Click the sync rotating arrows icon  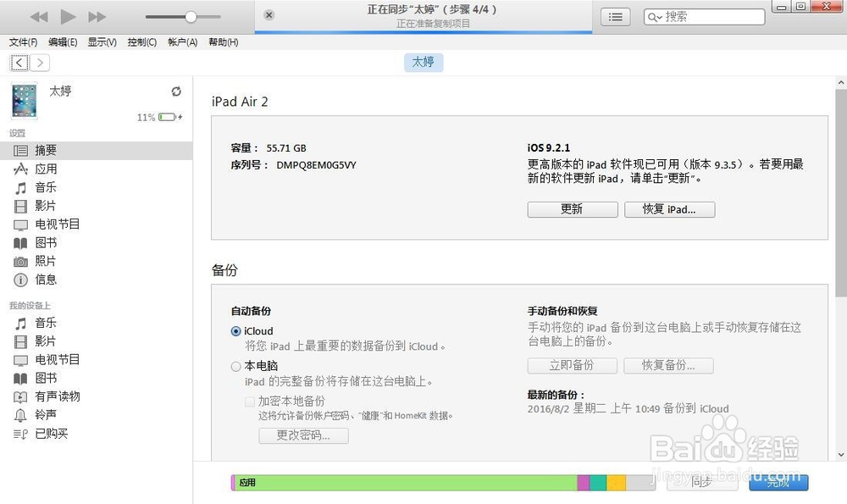(176, 91)
